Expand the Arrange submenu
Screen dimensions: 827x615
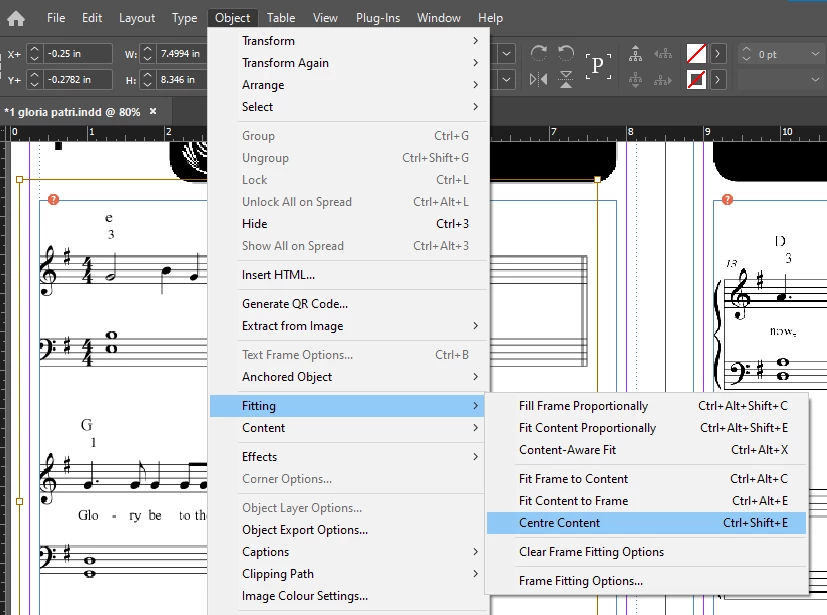[x=348, y=85]
